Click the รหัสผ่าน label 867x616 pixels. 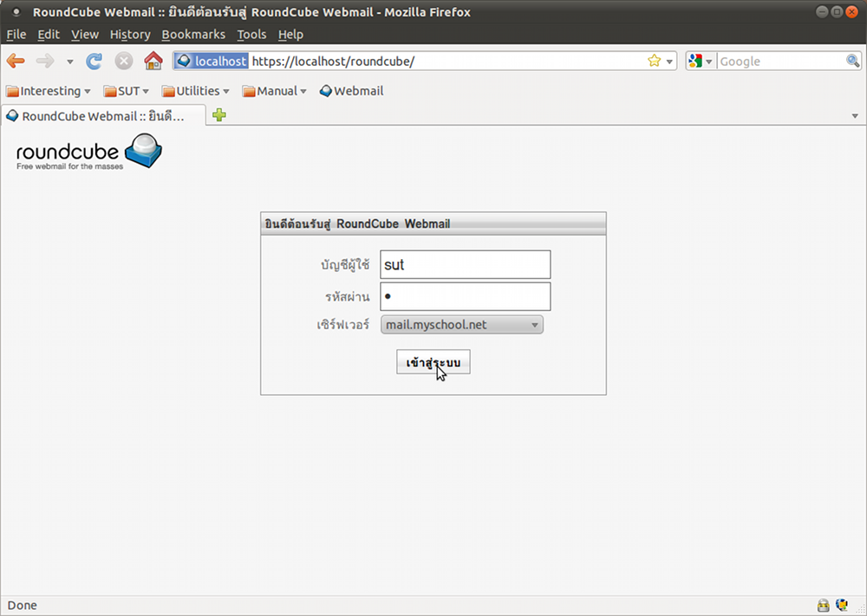click(x=348, y=296)
